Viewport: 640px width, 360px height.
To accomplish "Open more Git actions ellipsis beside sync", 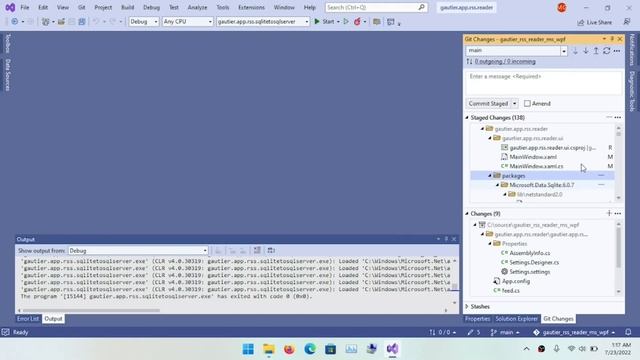I will 617,51.
